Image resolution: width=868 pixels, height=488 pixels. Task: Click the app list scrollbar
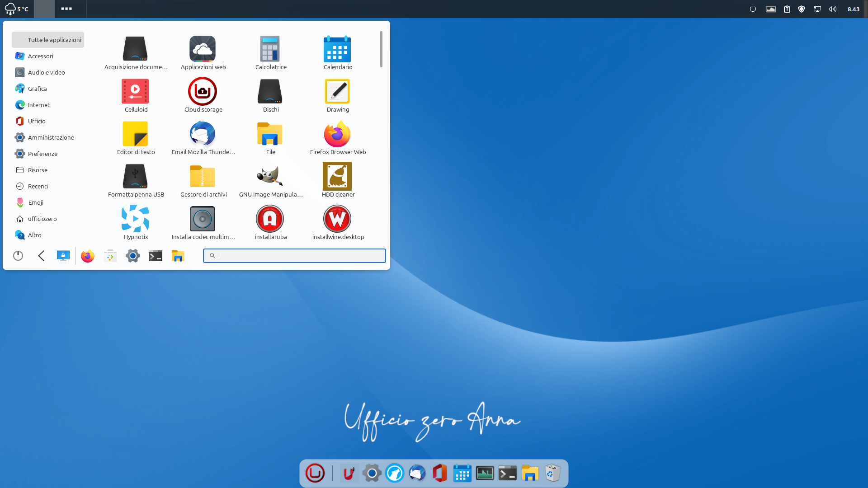click(x=381, y=49)
